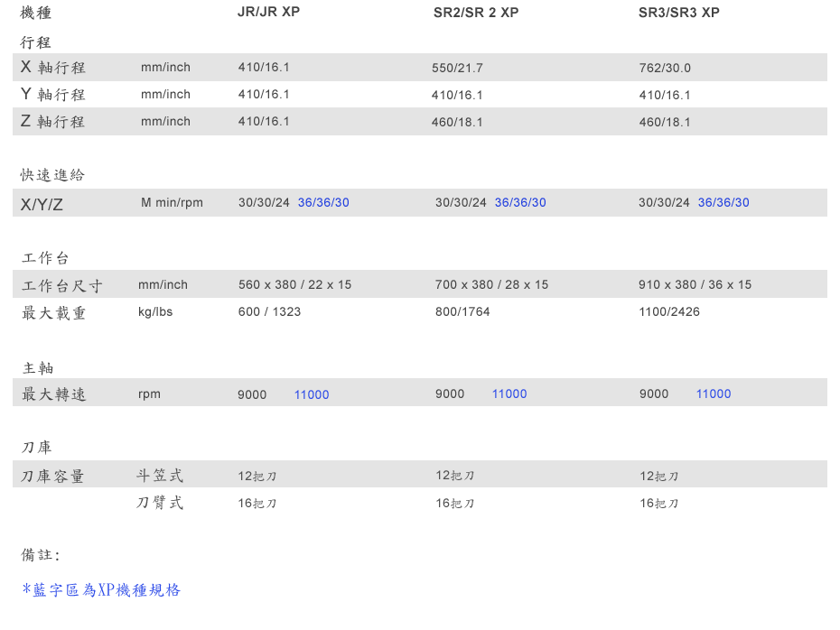Click the 1100/2426 load value
This screenshot has height=630, width=840.
669,311
